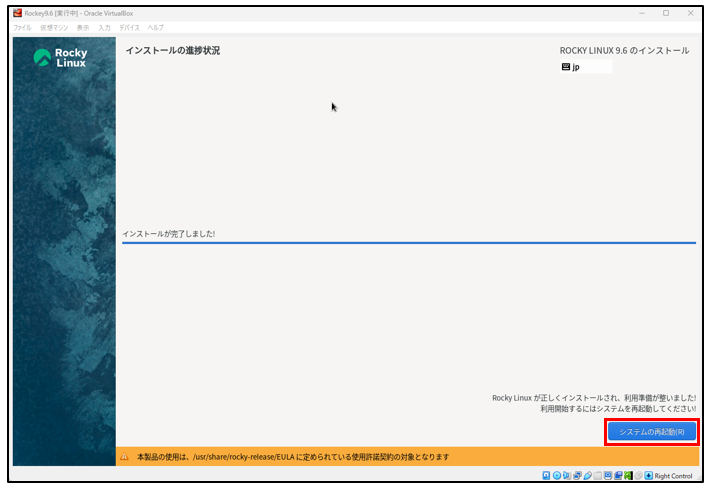Click the jp keyboard layout indicator
This screenshot has width=708, height=490.
pyautogui.click(x=586, y=67)
